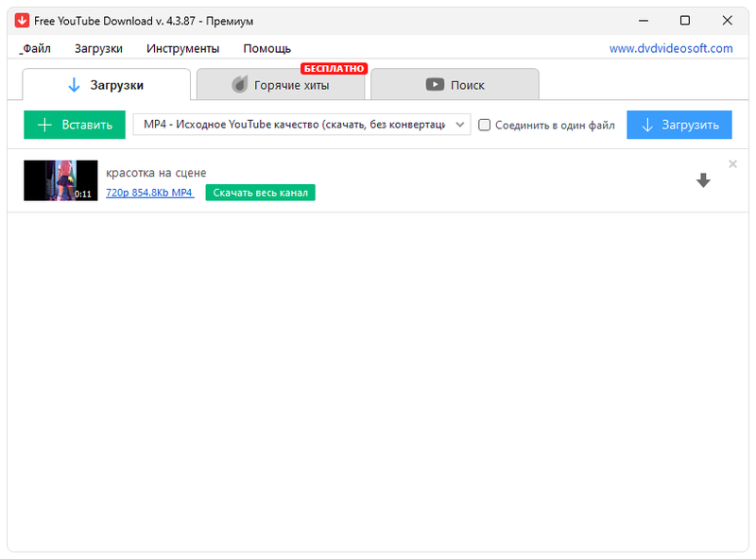Maximize the Free YouTube Download window
Image resolution: width=756 pixels, height=559 pixels.
click(x=684, y=21)
